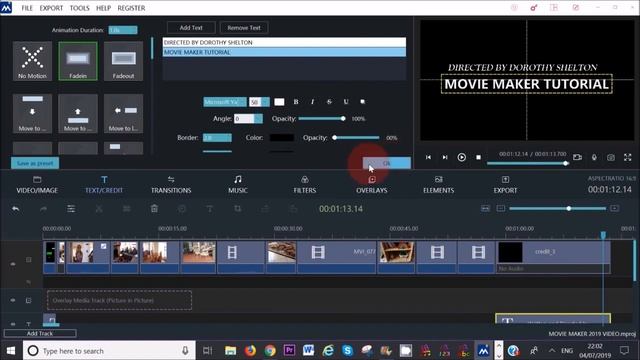This screenshot has width=640, height=360.
Task: Choose the move-down motion preset
Action: (32, 113)
